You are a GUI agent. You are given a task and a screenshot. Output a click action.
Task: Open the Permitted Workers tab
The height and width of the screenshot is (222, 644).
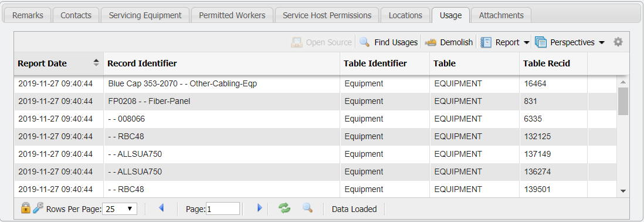click(x=232, y=15)
